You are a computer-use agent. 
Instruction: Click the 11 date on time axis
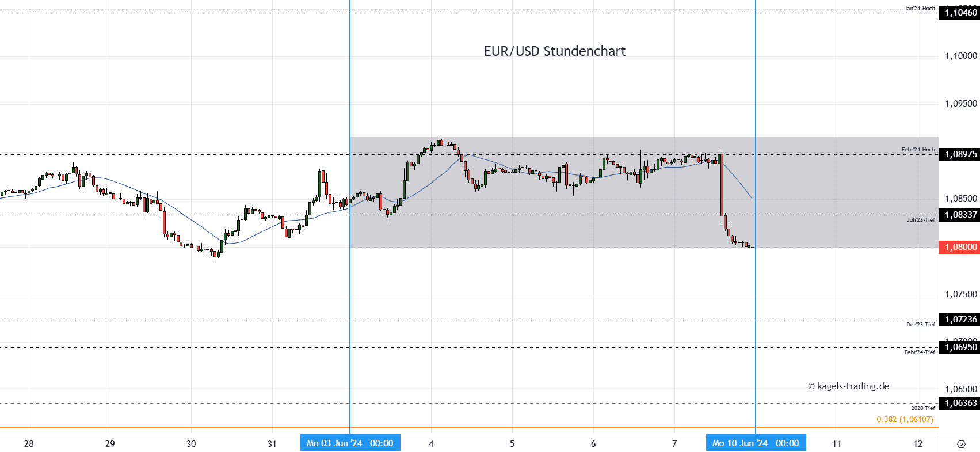[837, 444]
